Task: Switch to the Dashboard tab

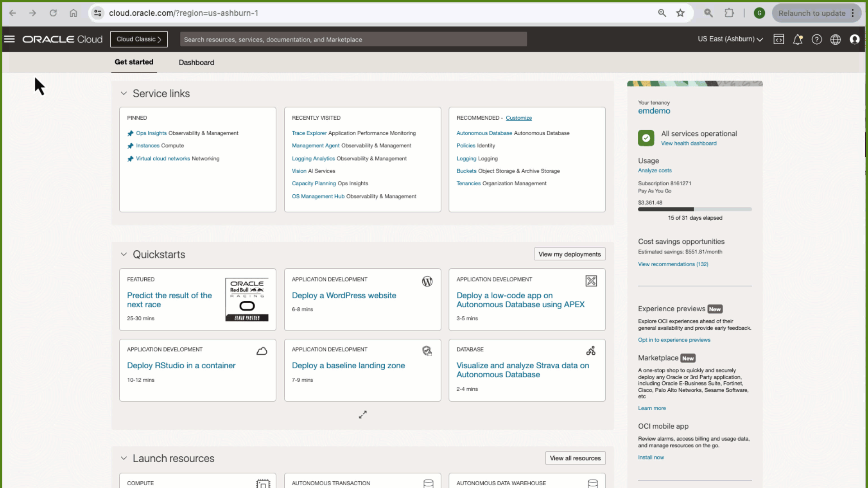Action: point(196,62)
